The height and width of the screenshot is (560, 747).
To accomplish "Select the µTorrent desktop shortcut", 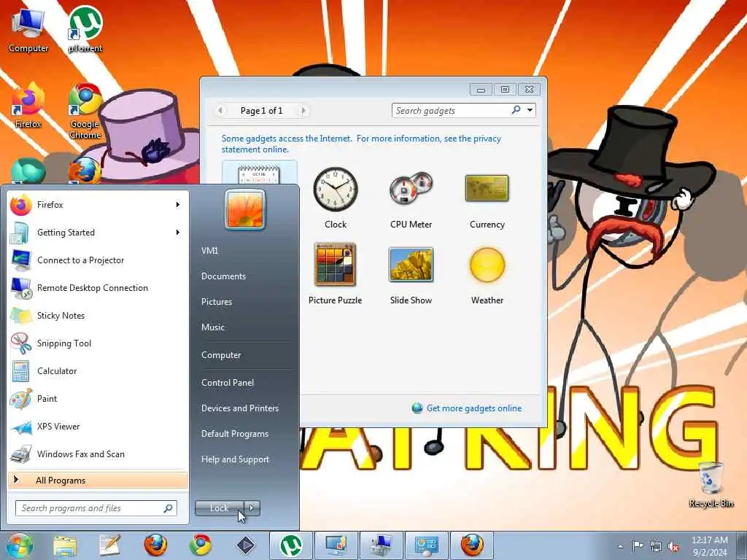I will click(85, 29).
